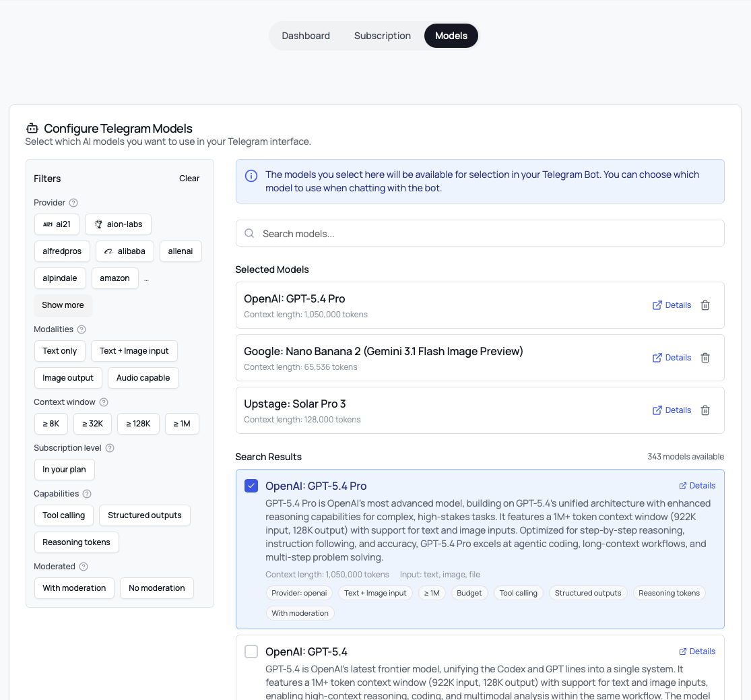Clear all filters

pyautogui.click(x=189, y=179)
